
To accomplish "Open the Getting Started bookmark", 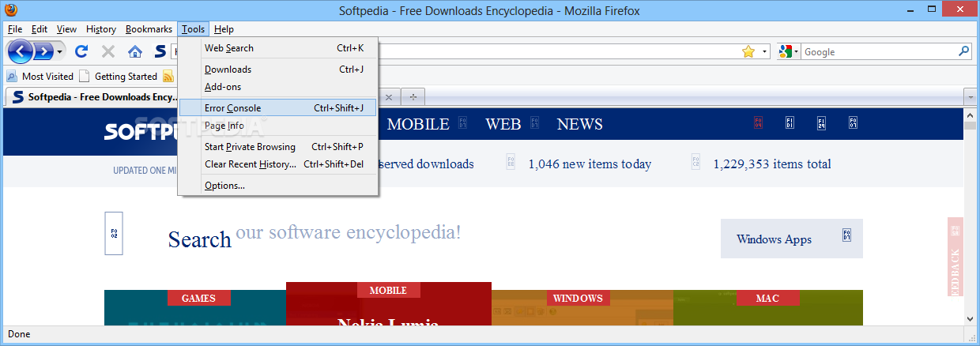I will (118, 77).
